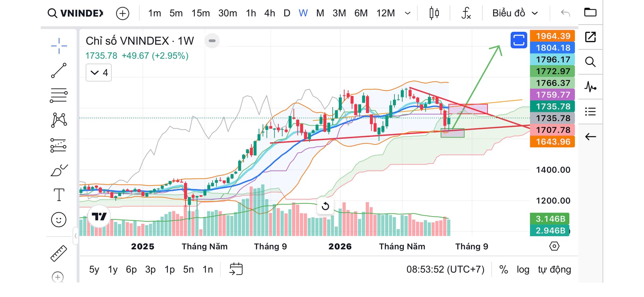Select the 3M timeframe
644x297 pixels.
[339, 13]
